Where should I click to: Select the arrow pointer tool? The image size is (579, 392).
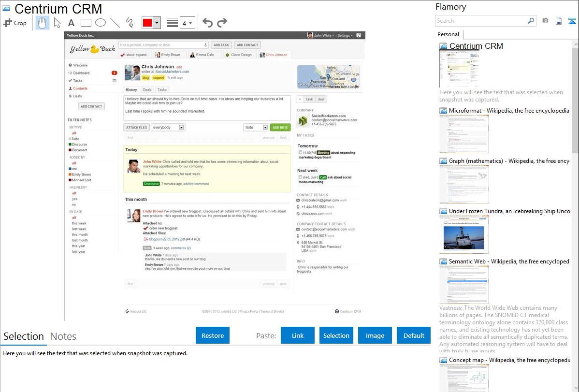(x=57, y=23)
